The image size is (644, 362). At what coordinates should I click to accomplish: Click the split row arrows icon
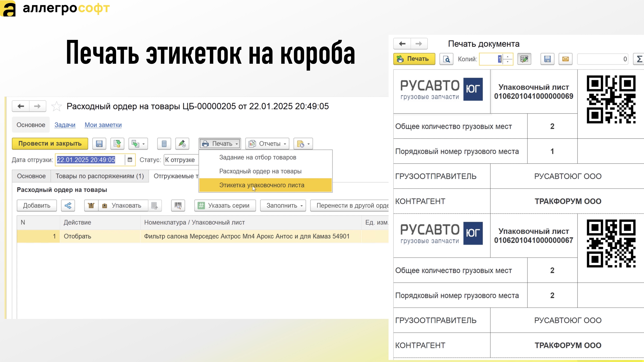click(68, 206)
